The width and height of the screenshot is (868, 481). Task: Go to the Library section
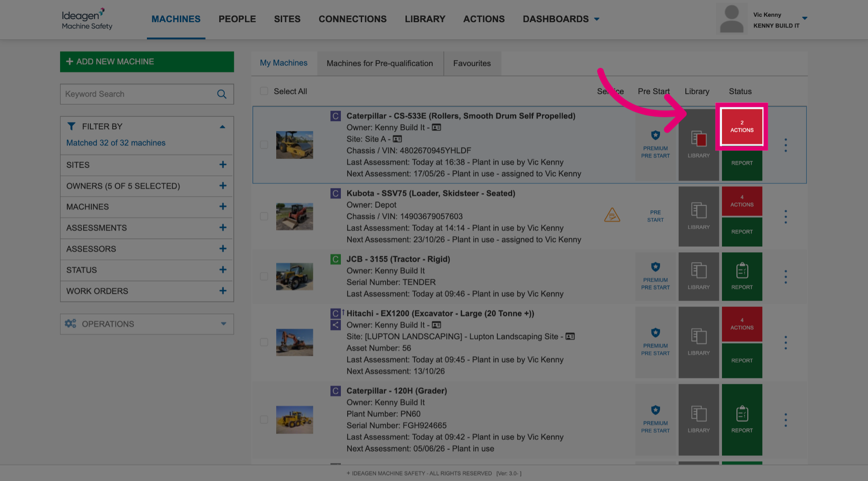coord(425,19)
